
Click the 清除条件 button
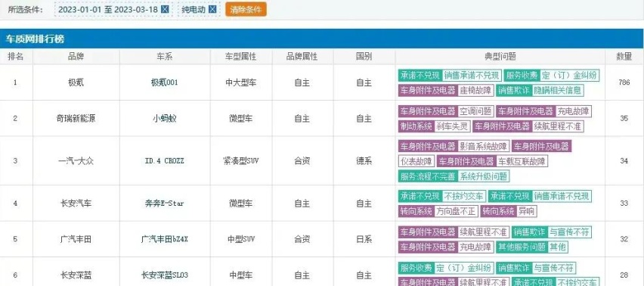coord(246,9)
